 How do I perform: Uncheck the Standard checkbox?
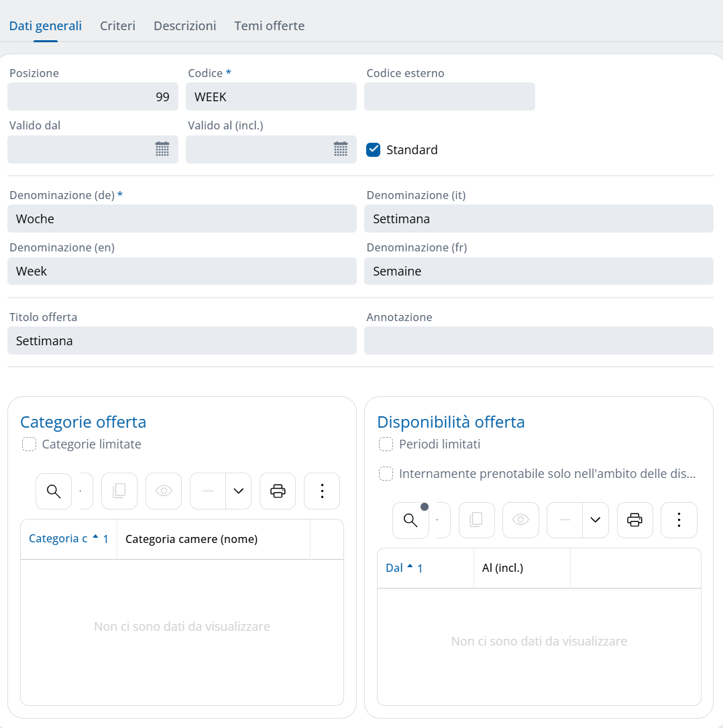tap(374, 149)
